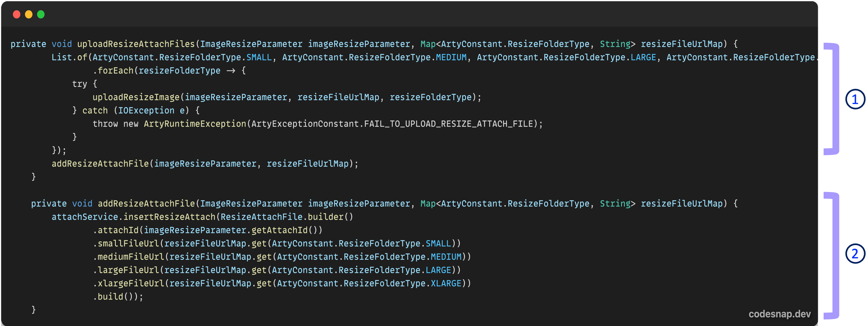Image resolution: width=868 pixels, height=326 pixels.
Task: Click the arrow symbol in the forEach lambda
Action: (231, 71)
